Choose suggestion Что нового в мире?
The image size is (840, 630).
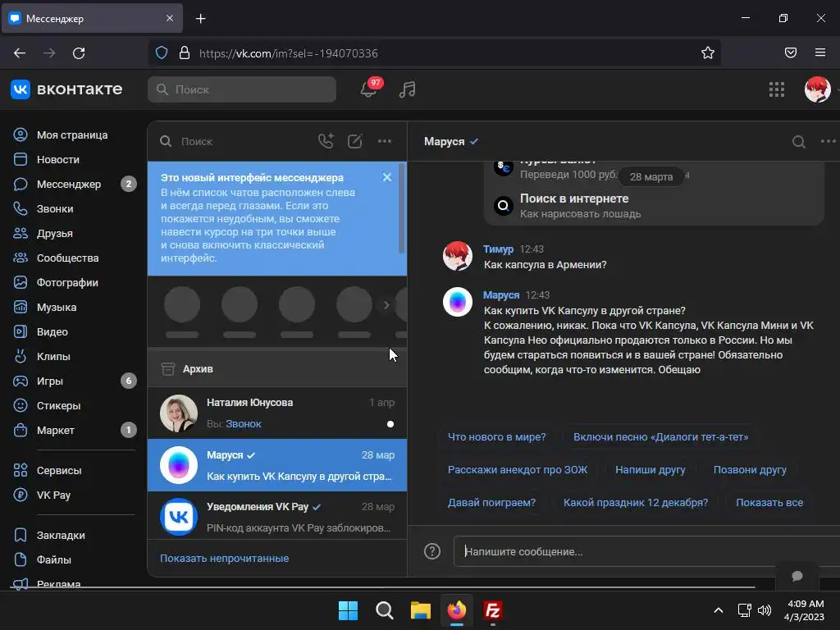[496, 437]
